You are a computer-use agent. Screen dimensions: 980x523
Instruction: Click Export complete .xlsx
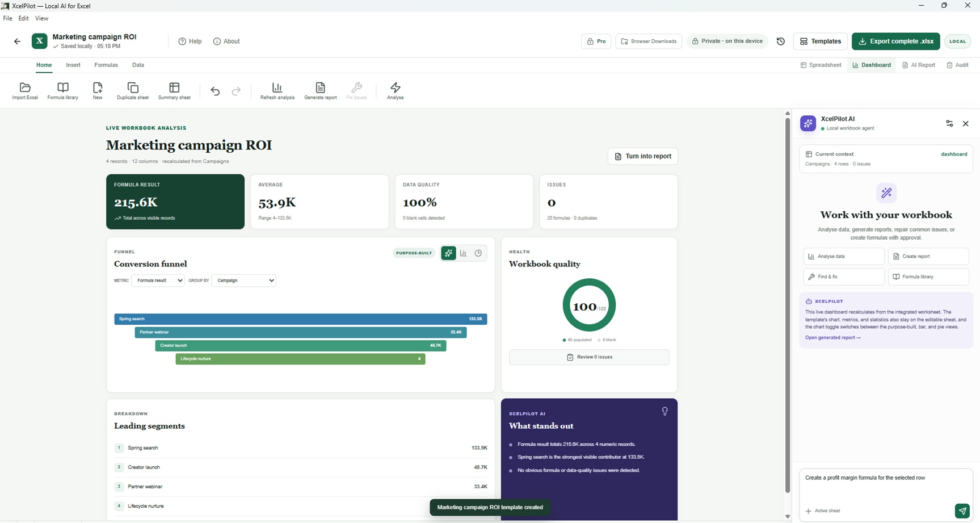click(x=896, y=41)
